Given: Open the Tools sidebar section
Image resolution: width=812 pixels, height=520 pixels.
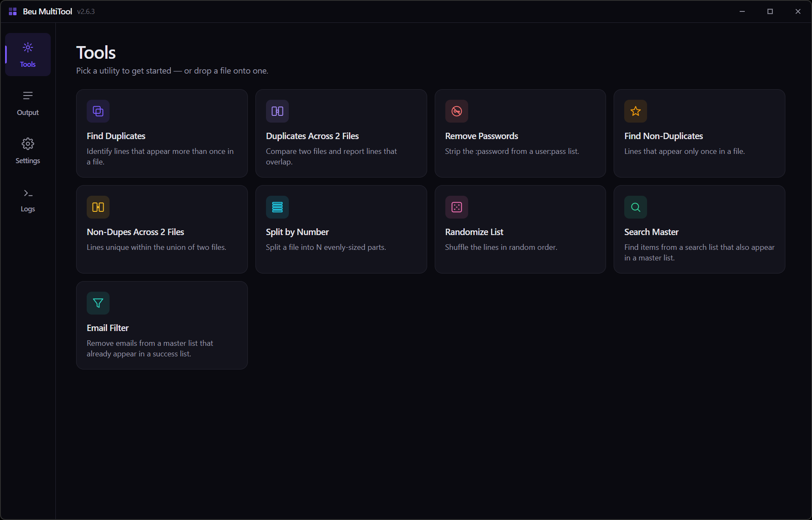Looking at the screenshot, I should click(x=28, y=55).
